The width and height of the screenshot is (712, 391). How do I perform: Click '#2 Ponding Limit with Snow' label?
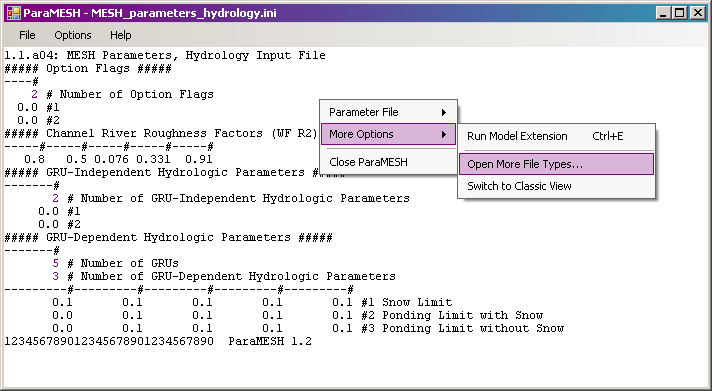[x=452, y=315]
